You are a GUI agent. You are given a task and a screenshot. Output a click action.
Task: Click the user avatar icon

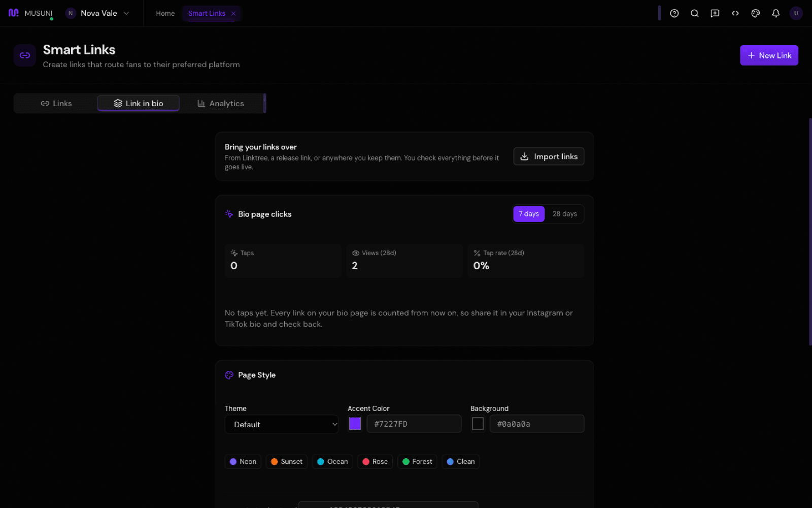pyautogui.click(x=796, y=13)
